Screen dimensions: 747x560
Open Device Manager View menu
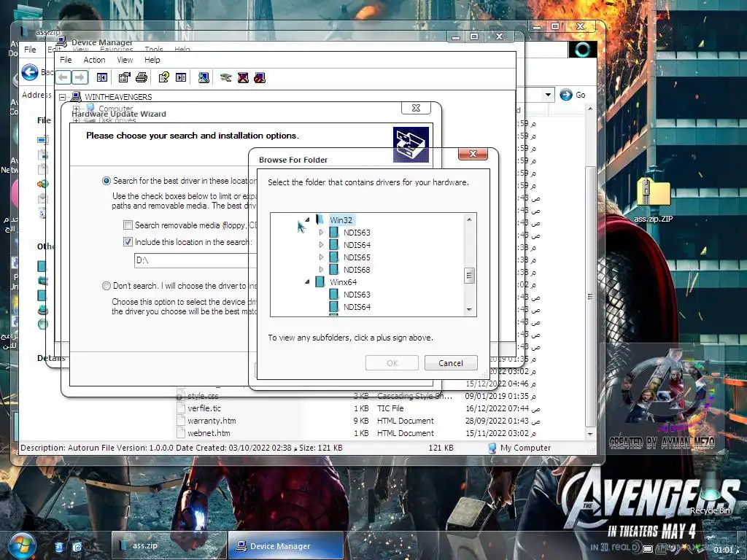[125, 60]
